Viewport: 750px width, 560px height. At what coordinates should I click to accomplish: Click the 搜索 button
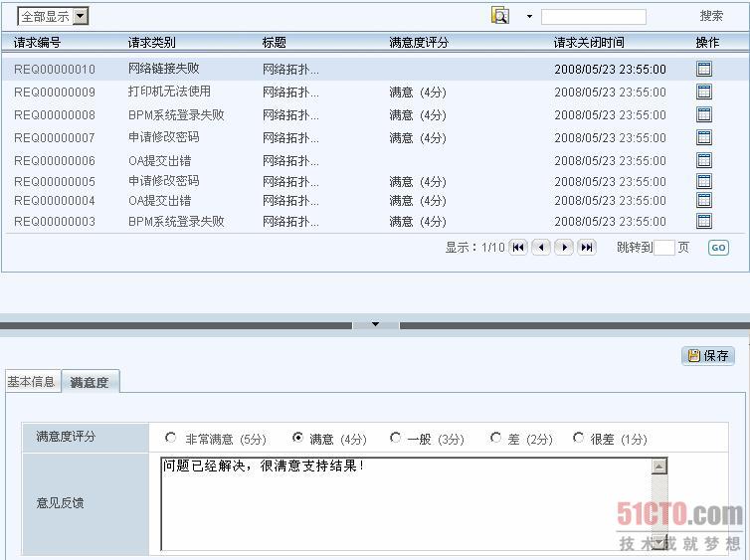(x=711, y=16)
